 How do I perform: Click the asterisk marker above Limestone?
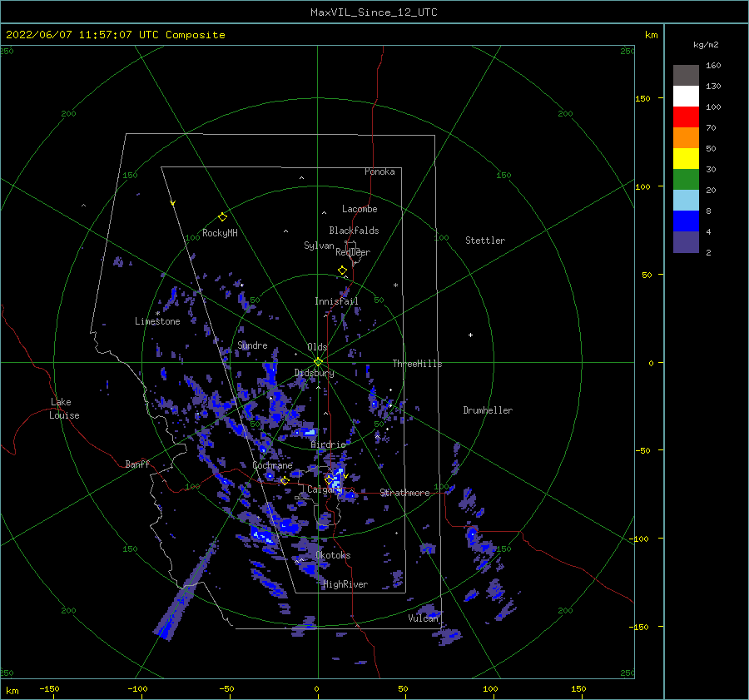click(x=157, y=314)
